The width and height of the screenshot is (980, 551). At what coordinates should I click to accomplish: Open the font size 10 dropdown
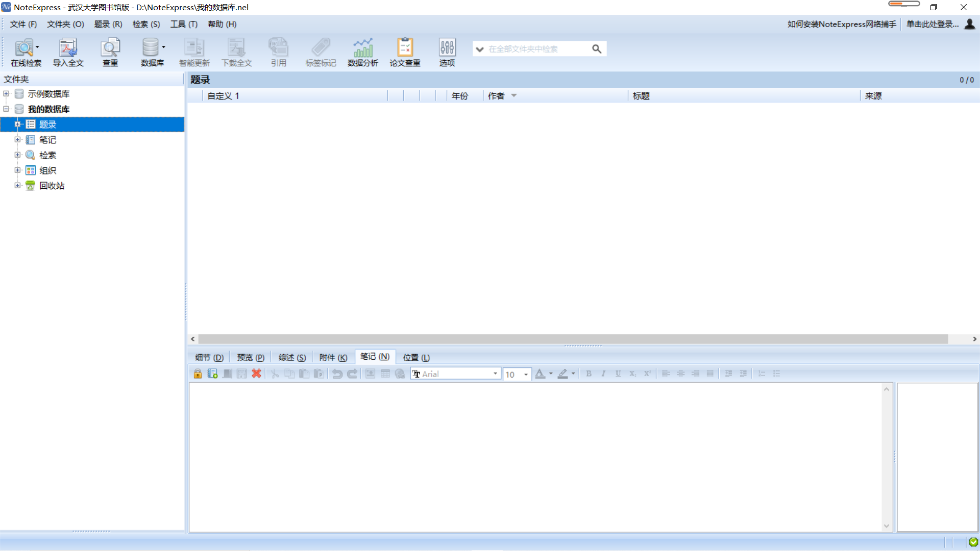click(526, 374)
